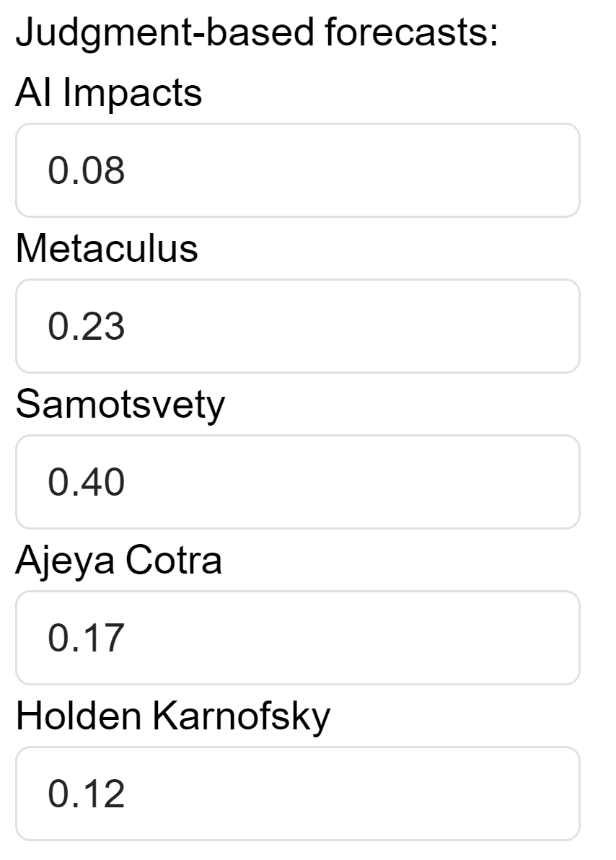Click the "AI Impacts" label text
The height and width of the screenshot is (860, 616).
tap(108, 92)
